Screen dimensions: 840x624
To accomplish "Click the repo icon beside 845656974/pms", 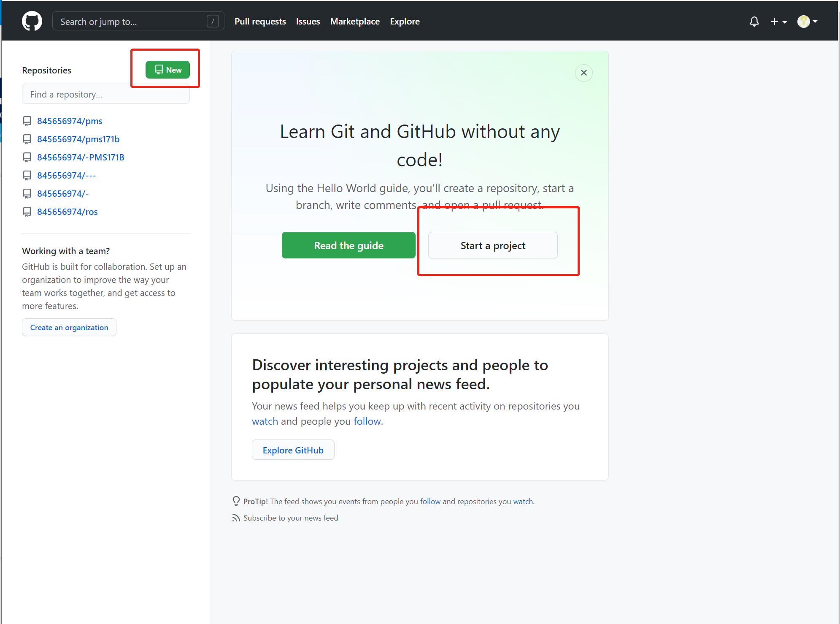I will coord(27,121).
